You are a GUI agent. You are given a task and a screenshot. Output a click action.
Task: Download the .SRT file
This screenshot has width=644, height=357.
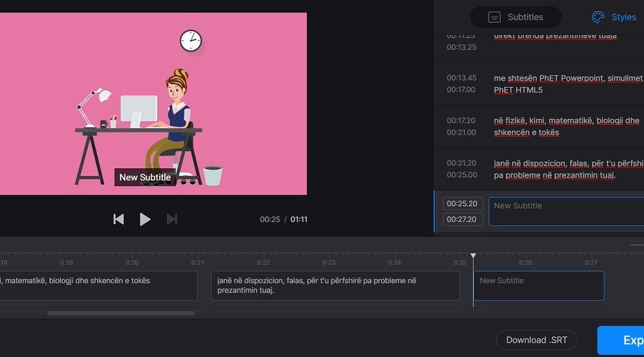[536, 340]
